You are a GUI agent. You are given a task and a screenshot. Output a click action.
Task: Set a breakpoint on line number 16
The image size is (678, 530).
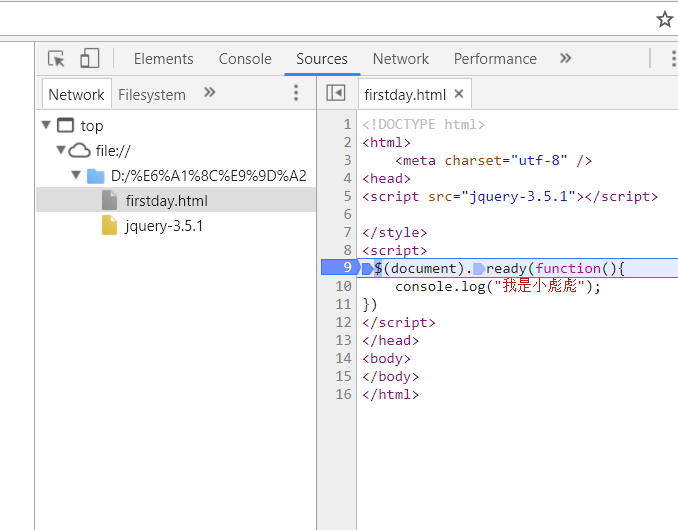click(x=344, y=394)
